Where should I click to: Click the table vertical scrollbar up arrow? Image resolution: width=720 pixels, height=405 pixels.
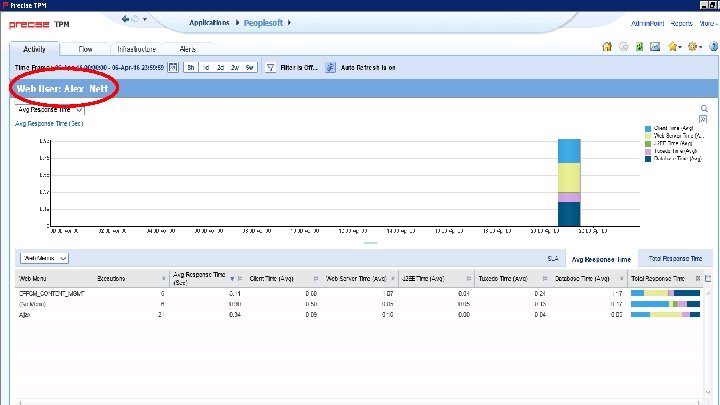coord(708,293)
